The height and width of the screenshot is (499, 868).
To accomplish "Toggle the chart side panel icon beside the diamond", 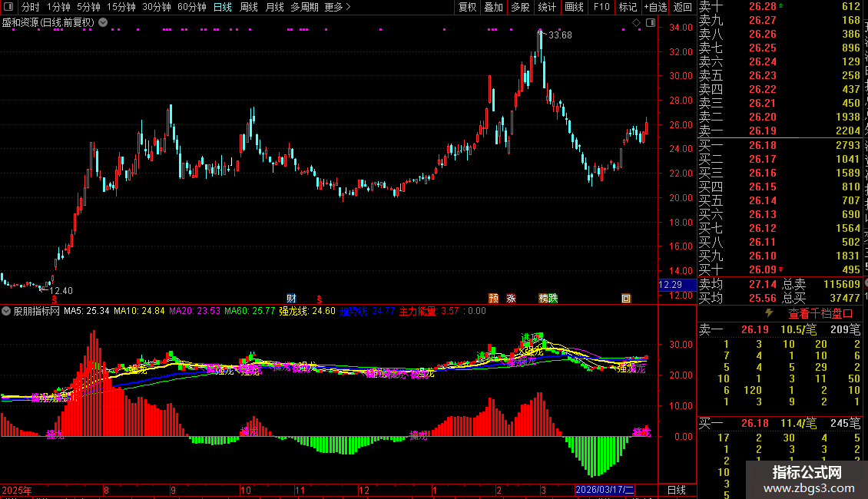I will pos(651,23).
